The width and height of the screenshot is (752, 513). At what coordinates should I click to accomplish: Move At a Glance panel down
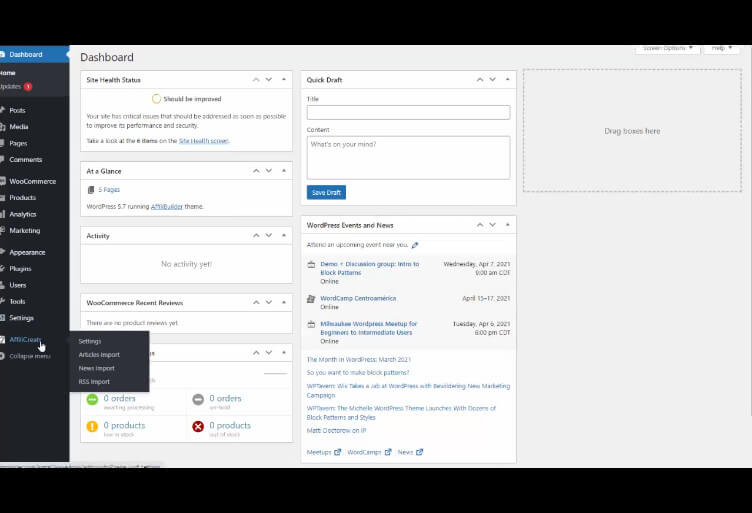(x=269, y=171)
